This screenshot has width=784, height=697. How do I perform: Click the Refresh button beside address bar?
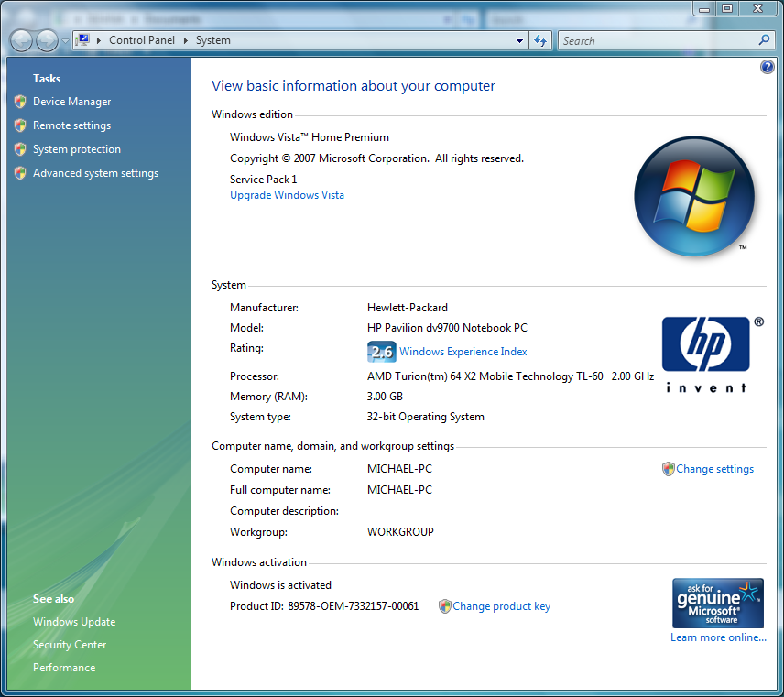[540, 40]
